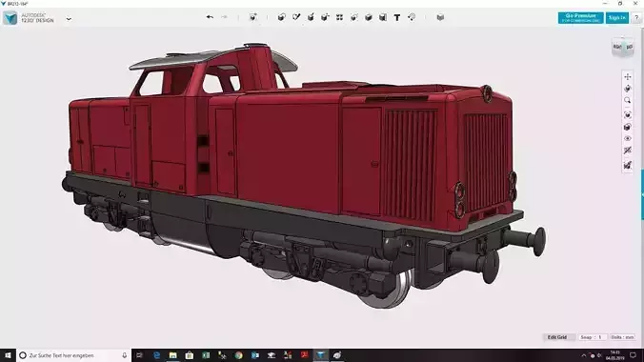This screenshot has height=362, width=644.
Task: Select the Measure tool
Action: pos(383,17)
